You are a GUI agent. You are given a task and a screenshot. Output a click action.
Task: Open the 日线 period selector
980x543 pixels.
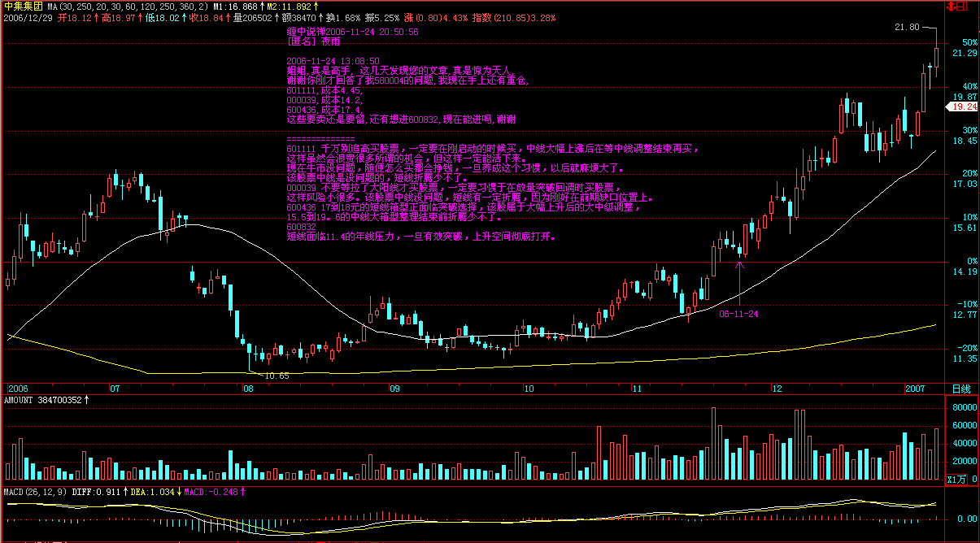coord(960,389)
